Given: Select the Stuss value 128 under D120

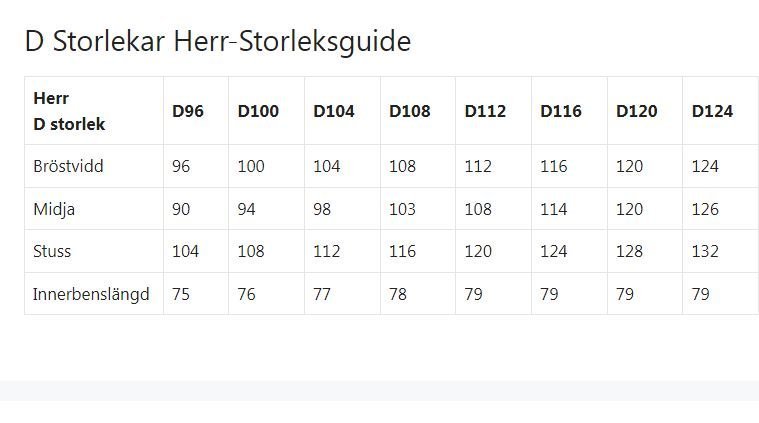Looking at the screenshot, I should 630,251.
